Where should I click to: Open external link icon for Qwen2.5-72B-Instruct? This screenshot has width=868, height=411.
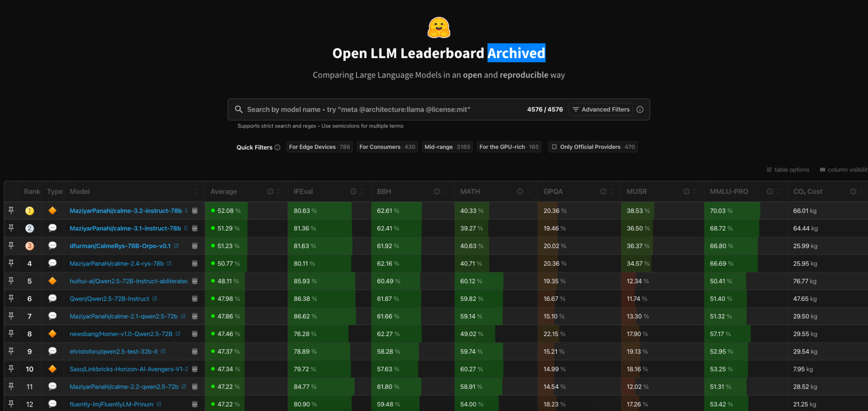(x=155, y=298)
